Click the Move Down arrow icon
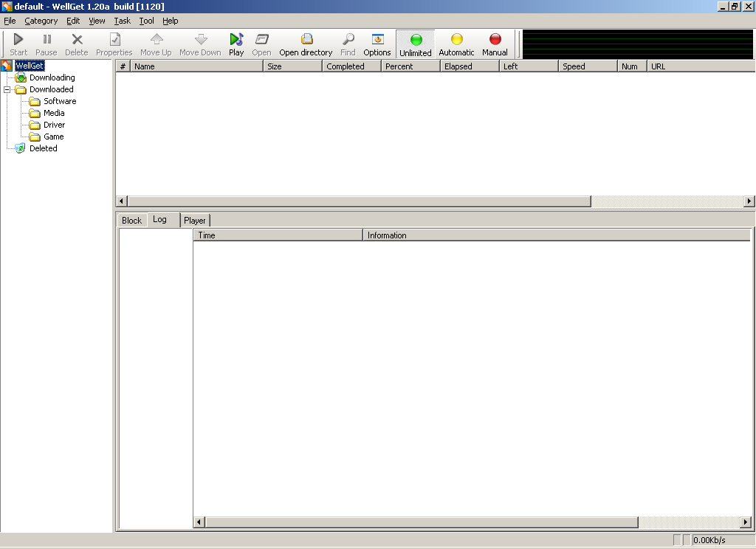This screenshot has width=756, height=549. coord(201,39)
